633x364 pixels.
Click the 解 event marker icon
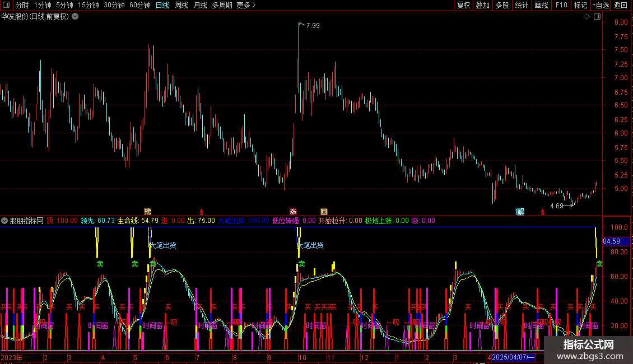520,212
